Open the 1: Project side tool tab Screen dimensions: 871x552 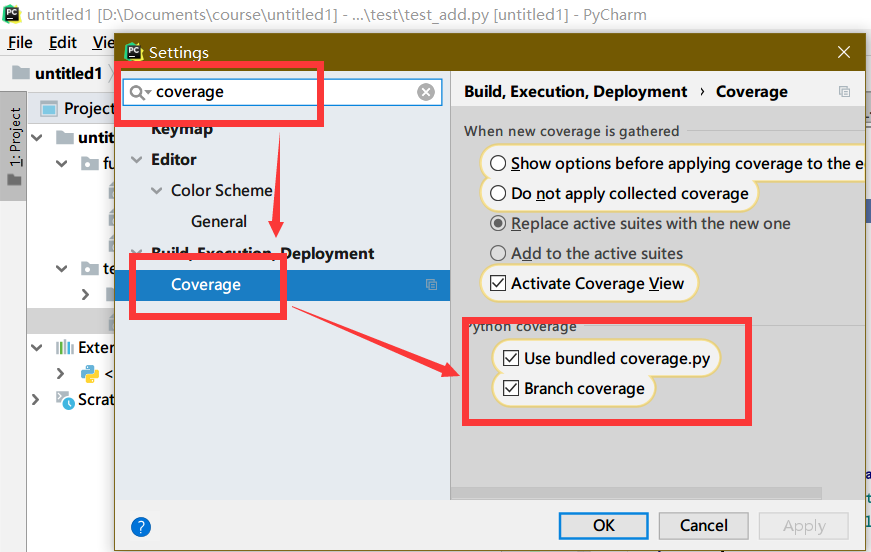click(x=14, y=145)
